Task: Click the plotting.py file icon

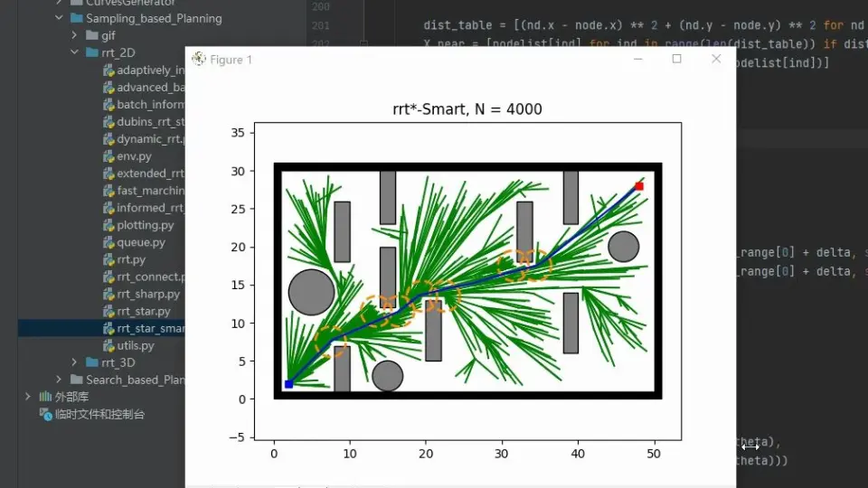Action: [108, 225]
